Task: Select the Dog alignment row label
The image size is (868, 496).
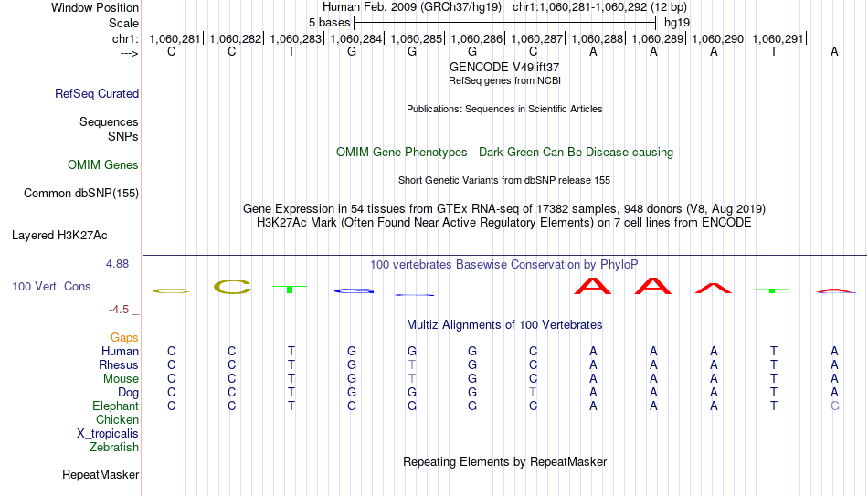Action: (x=128, y=393)
